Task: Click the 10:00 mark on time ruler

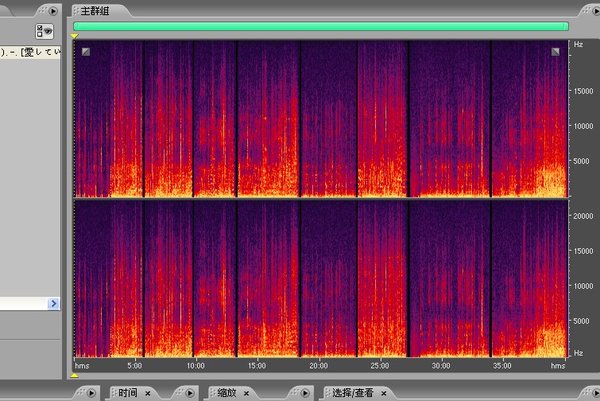Action: click(196, 366)
